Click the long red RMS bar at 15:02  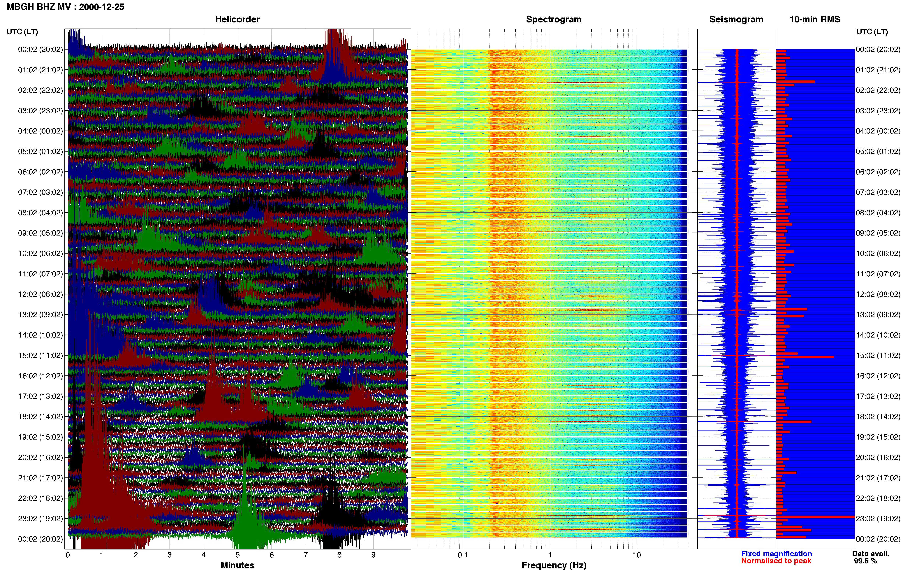(805, 357)
